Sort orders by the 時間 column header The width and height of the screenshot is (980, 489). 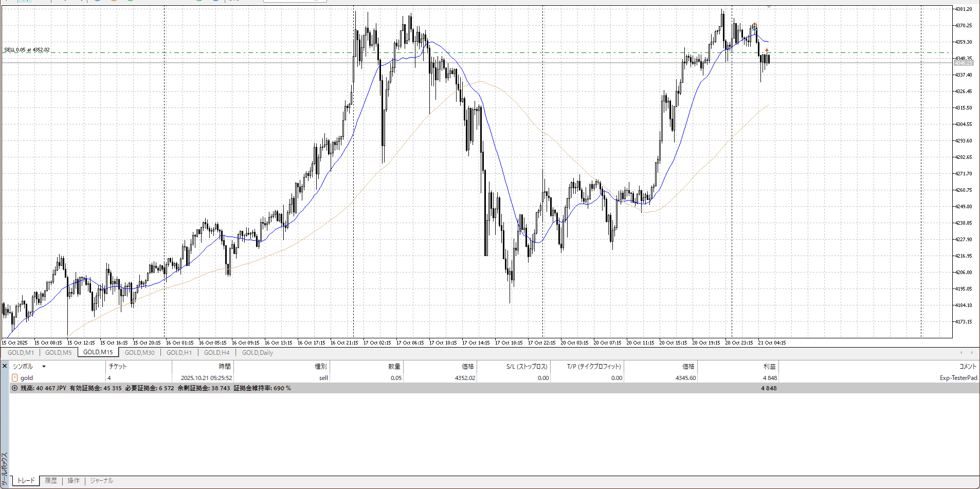225,367
